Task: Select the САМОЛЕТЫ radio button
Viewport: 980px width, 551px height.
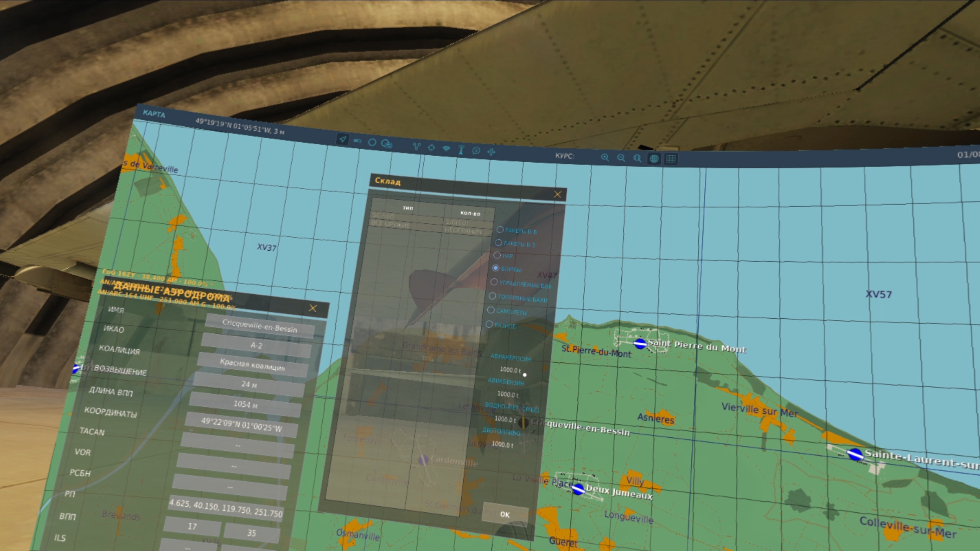Action: (x=491, y=310)
